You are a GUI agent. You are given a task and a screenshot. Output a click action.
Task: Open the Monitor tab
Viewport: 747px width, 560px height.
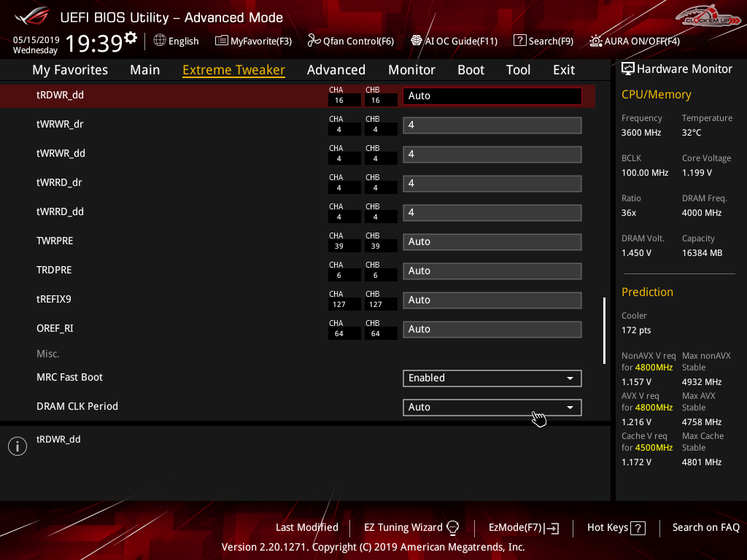click(411, 70)
